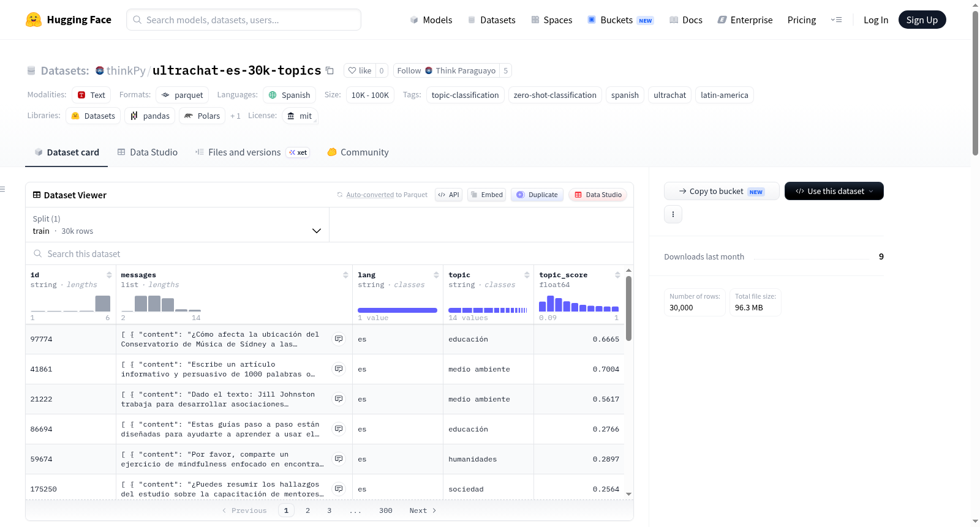Open Enterprise in the top navigation

pos(745,20)
